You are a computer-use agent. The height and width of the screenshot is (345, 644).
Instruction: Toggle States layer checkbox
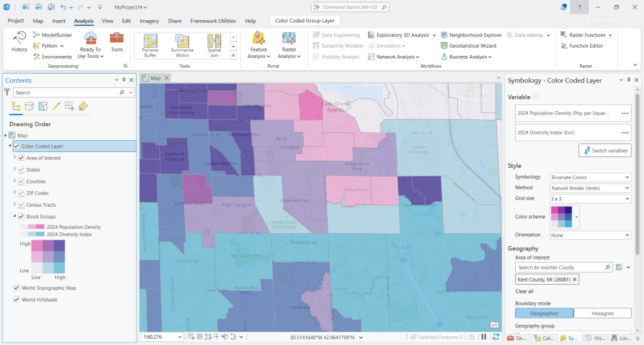(21, 170)
